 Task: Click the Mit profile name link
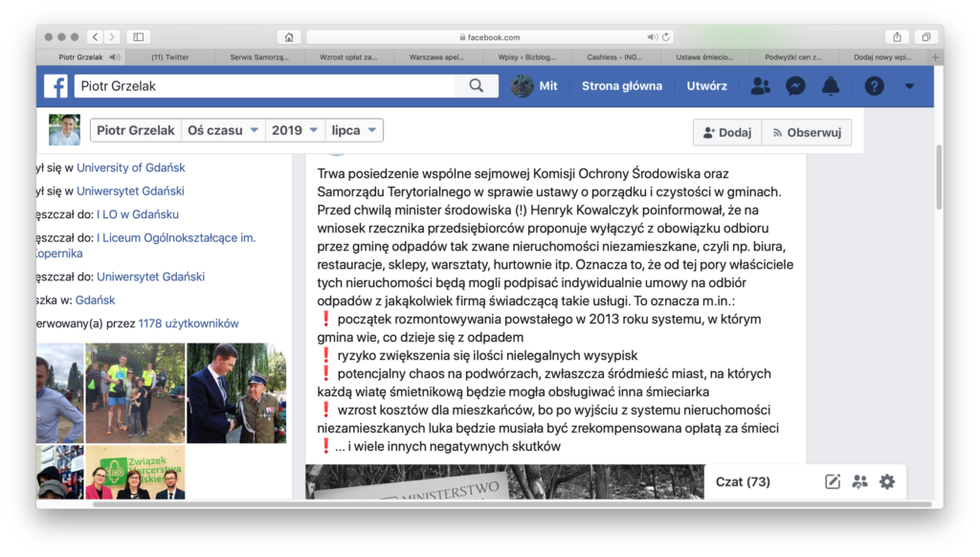point(548,85)
